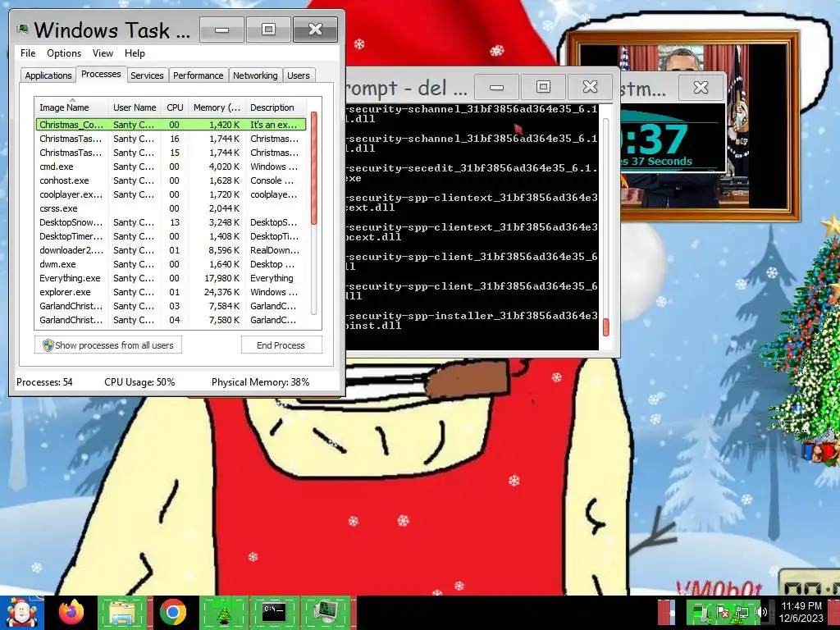Click Task Manager title bar icon
Image resolution: width=840 pixels, height=630 pixels.
click(22, 29)
